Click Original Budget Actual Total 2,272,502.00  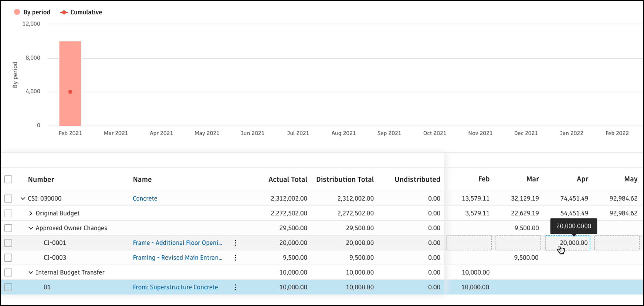tap(289, 213)
